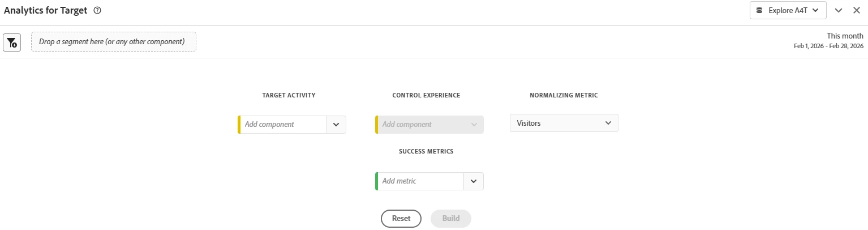The image size is (868, 230).
Task: Expand the Success Metrics dropdown arrow
Action: click(x=474, y=181)
